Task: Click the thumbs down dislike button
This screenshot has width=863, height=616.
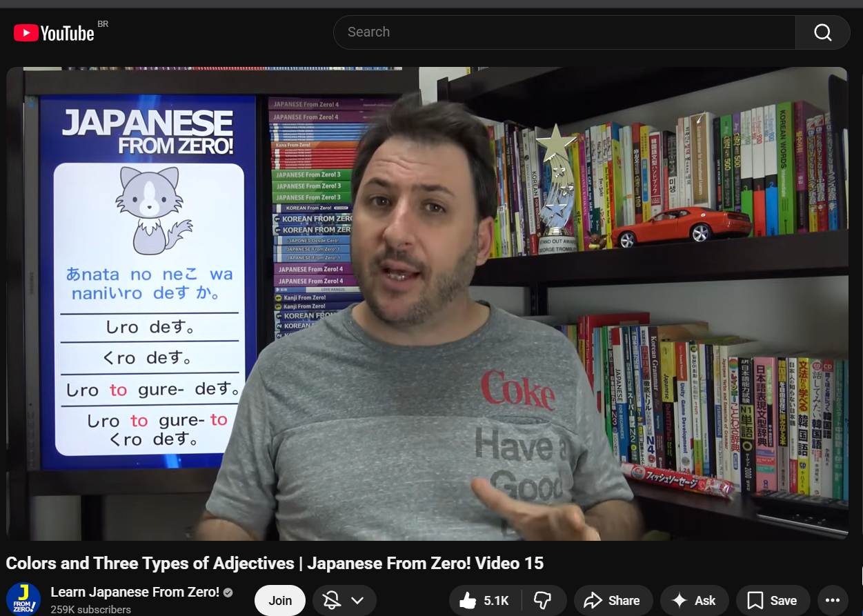Action: (x=544, y=600)
